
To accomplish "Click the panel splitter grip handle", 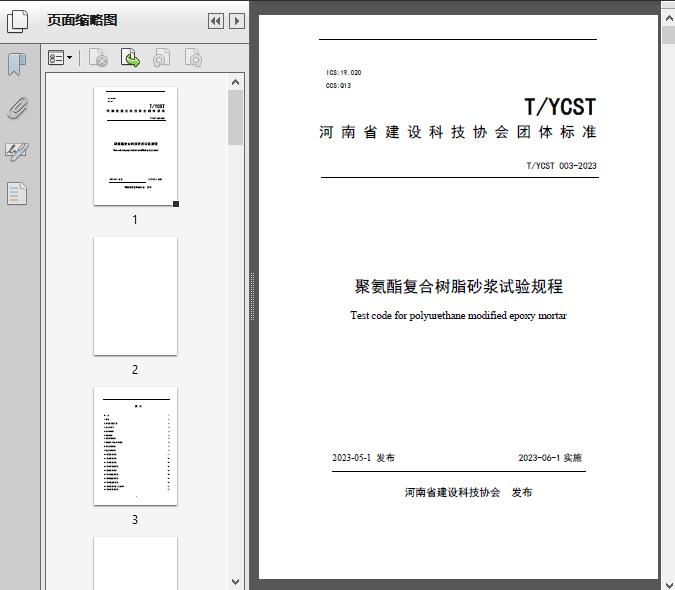I will click(253, 297).
